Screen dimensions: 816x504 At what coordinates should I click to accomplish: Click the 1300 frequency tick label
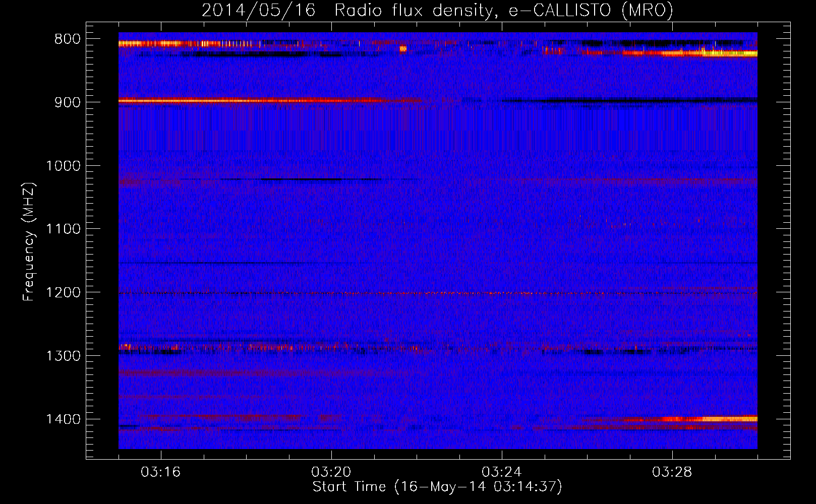[x=63, y=356]
